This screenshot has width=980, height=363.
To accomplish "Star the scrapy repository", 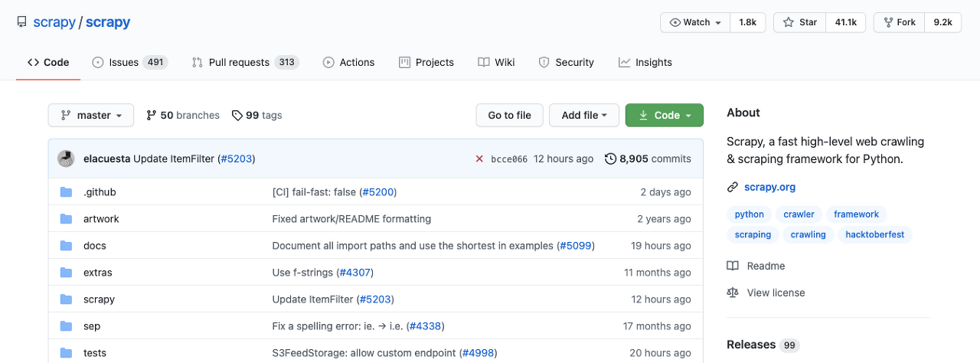I will (x=799, y=22).
